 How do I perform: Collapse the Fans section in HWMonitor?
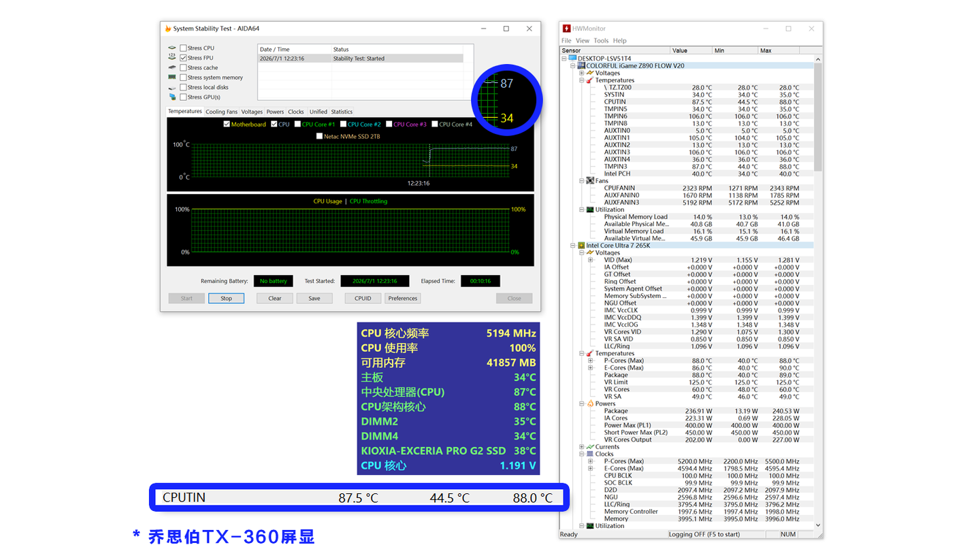pyautogui.click(x=582, y=181)
